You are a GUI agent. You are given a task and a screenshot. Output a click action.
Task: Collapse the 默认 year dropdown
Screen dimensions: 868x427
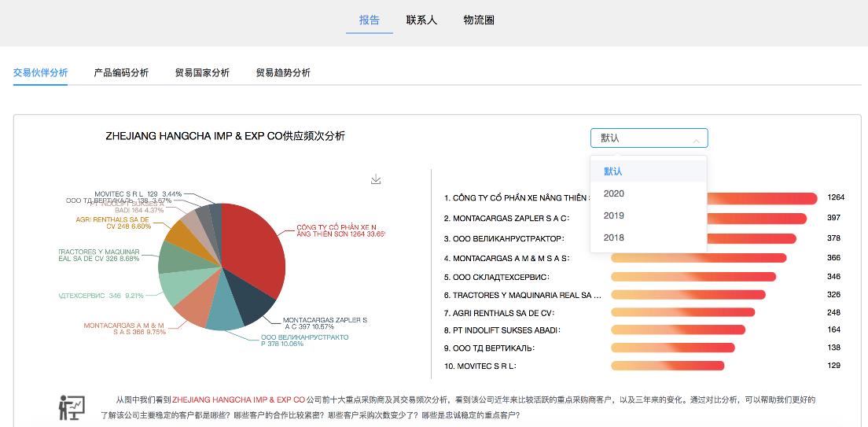(x=649, y=138)
